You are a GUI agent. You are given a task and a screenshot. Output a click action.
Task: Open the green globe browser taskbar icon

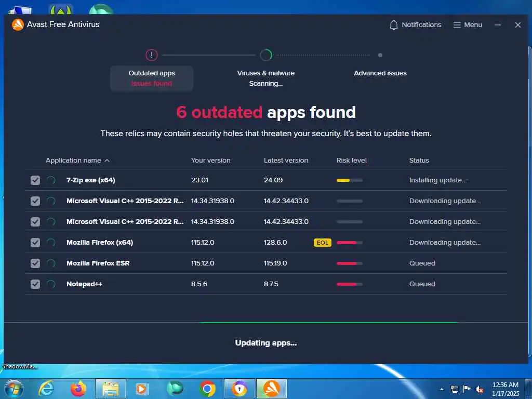click(175, 389)
